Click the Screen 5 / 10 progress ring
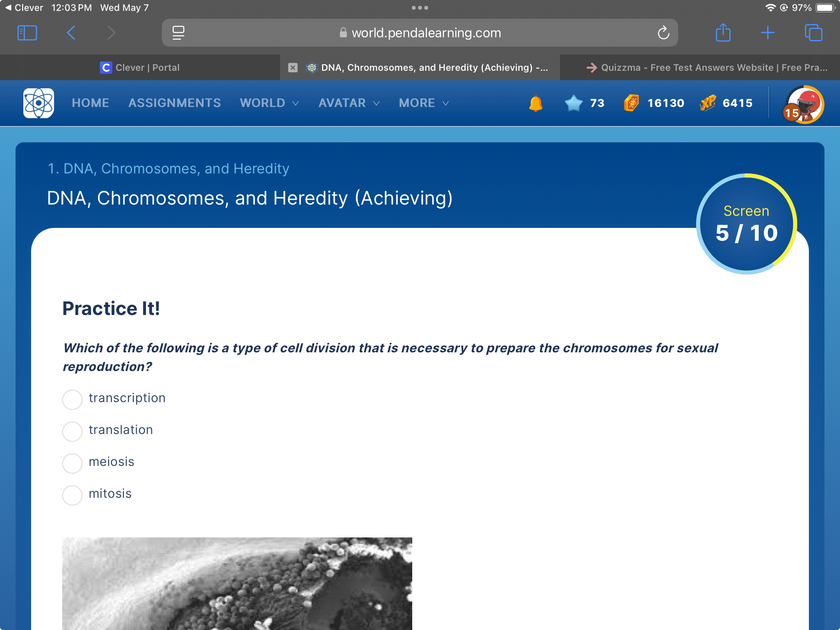840x630 pixels. click(x=746, y=224)
